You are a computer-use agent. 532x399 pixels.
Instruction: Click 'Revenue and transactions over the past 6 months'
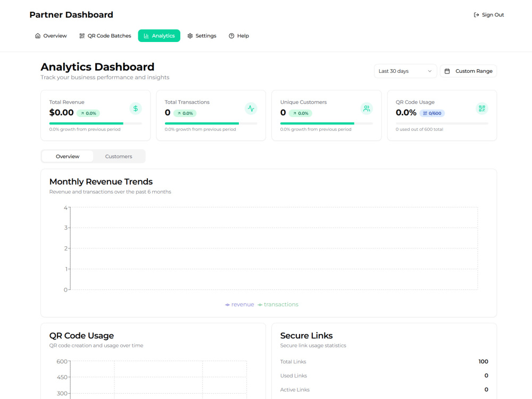[110, 192]
